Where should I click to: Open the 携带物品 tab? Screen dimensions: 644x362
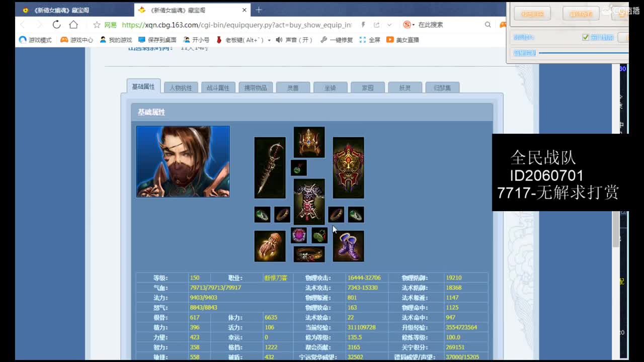256,87
